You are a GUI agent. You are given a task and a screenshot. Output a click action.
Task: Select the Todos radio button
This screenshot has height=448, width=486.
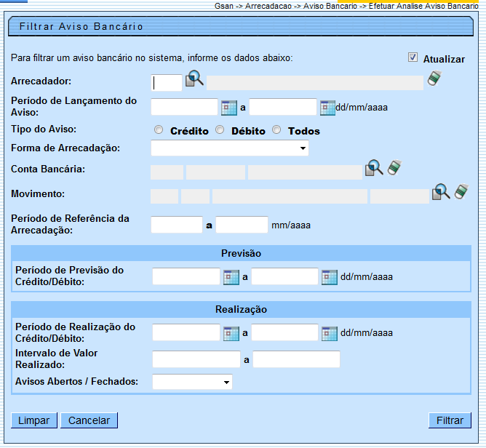[x=276, y=130]
